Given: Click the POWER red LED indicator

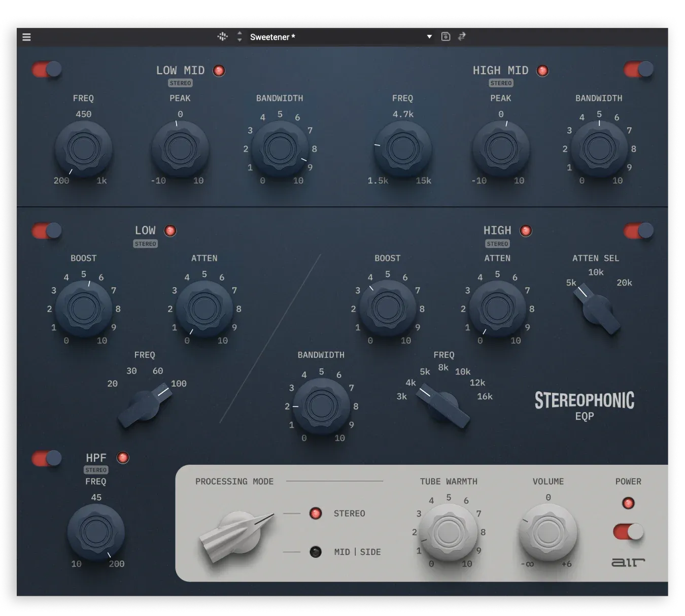Looking at the screenshot, I should pyautogui.click(x=628, y=503).
